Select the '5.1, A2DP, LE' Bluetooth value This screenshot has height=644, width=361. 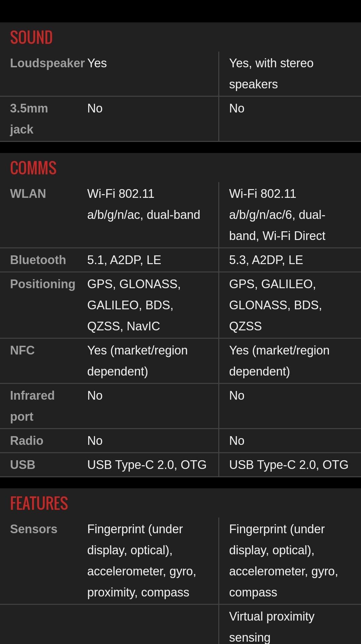[x=124, y=260]
